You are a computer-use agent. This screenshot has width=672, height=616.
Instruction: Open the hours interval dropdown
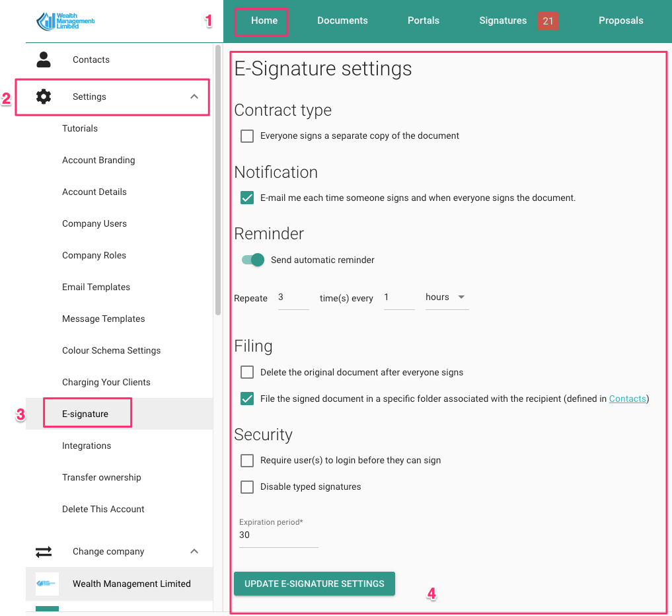(x=447, y=297)
